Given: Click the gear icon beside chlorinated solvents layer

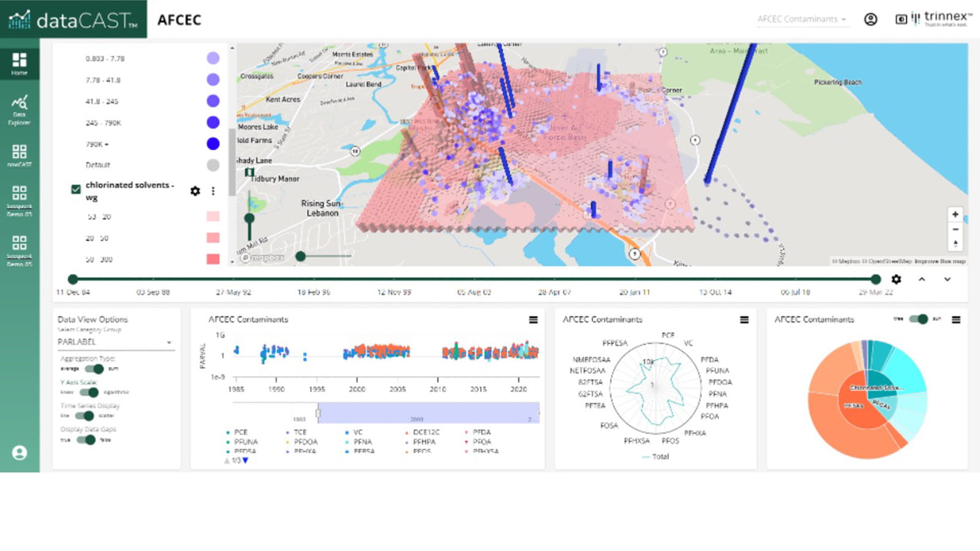Looking at the screenshot, I should coord(195,191).
